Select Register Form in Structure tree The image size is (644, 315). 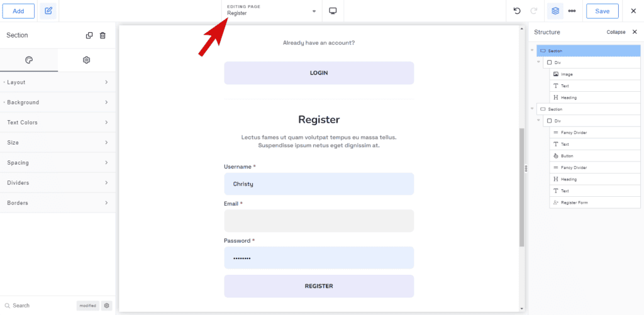pos(575,202)
